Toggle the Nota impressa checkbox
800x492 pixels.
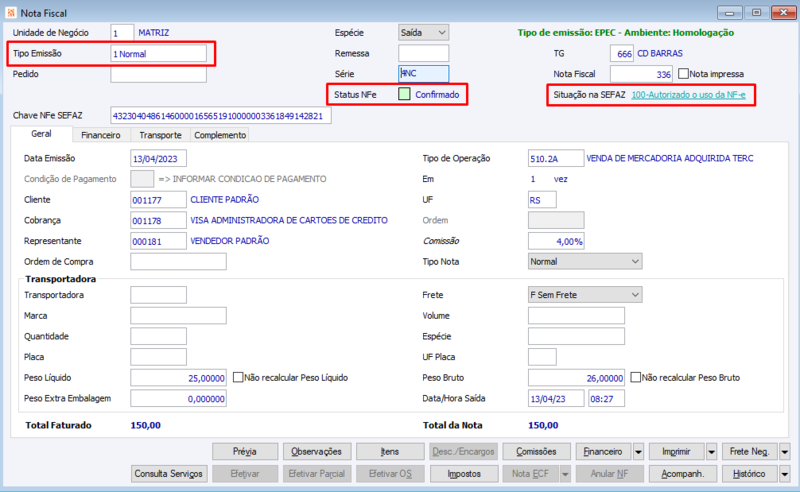(x=683, y=74)
